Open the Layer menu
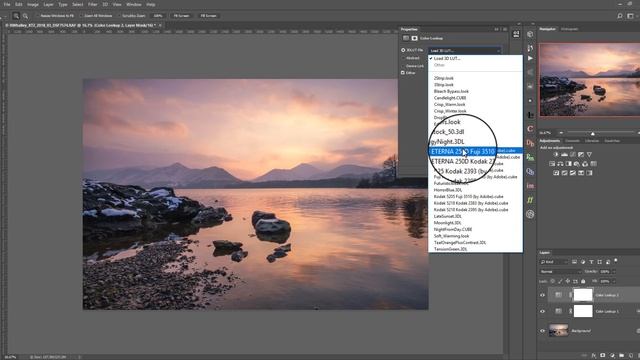Viewport: 640px width, 360px height. tap(48, 4)
